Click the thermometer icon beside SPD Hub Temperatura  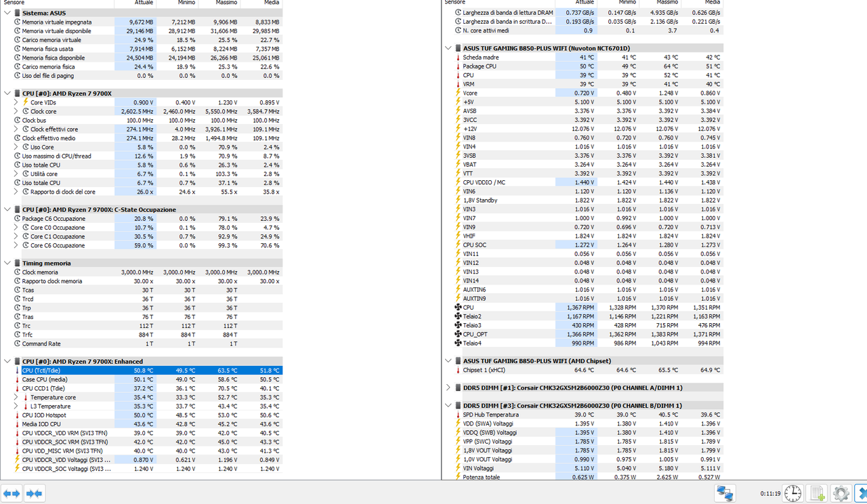[x=458, y=415]
